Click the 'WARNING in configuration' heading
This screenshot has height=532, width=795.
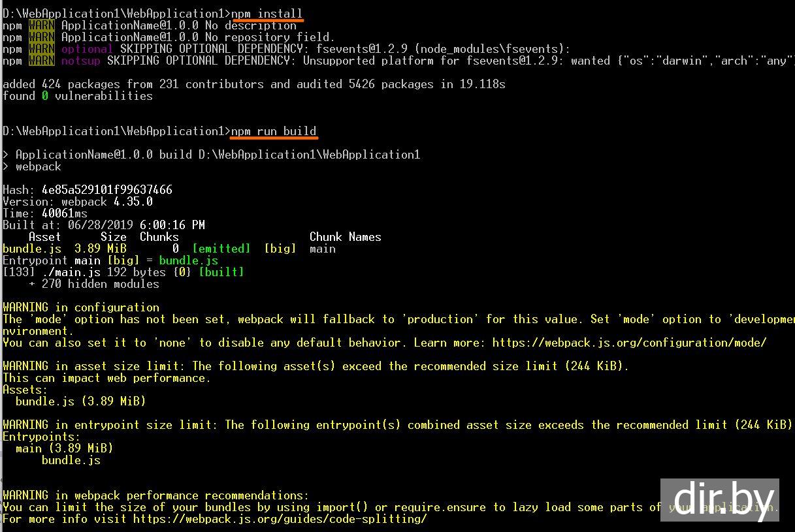click(x=81, y=307)
